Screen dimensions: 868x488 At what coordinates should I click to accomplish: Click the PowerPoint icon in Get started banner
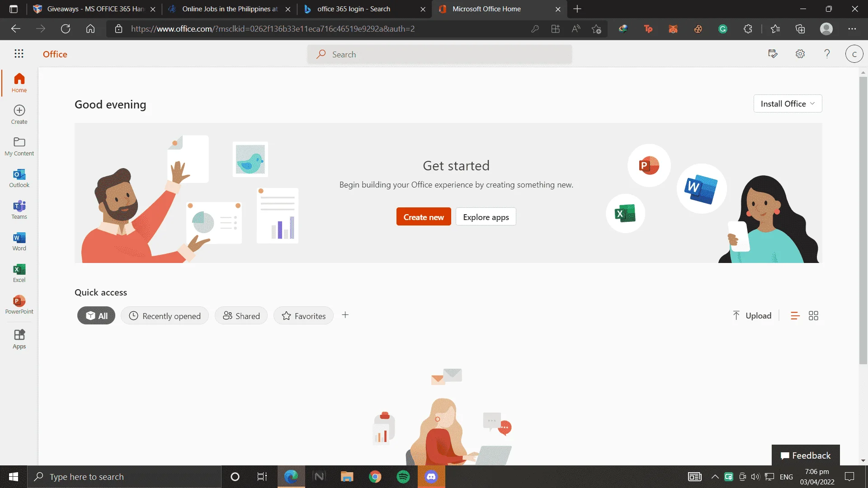point(649,165)
